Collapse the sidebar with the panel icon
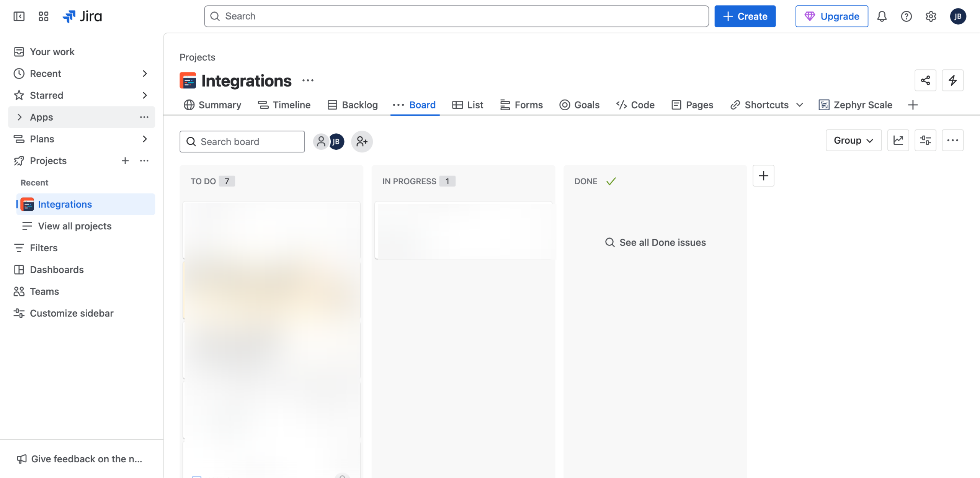Viewport: 980px width, 478px height. tap(19, 16)
